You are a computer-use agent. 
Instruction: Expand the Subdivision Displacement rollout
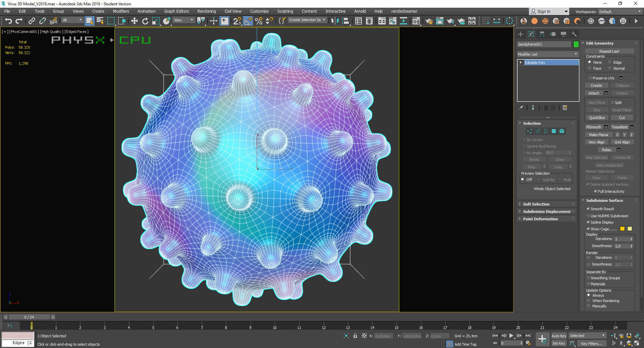click(x=546, y=212)
